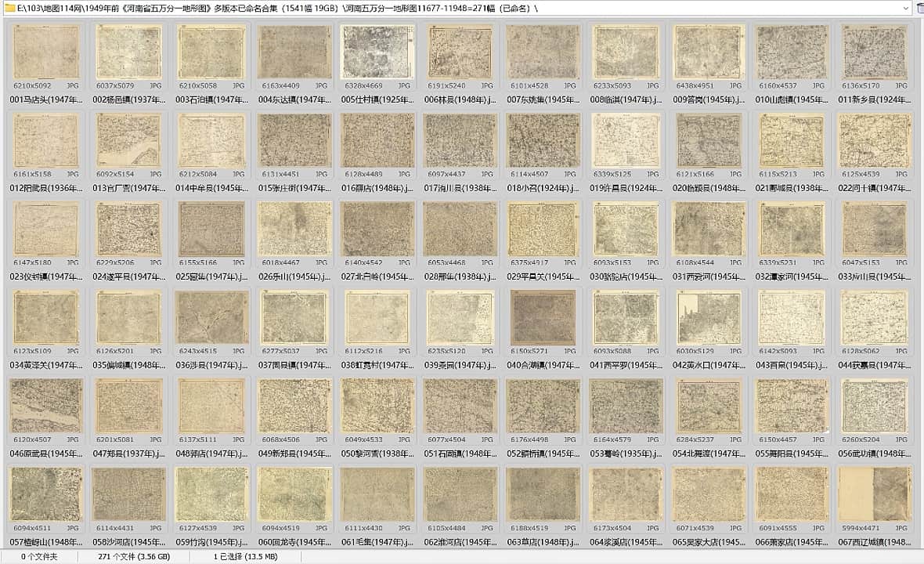
Task: Select the thumbnail of map 042黄水口
Action: tap(709, 318)
